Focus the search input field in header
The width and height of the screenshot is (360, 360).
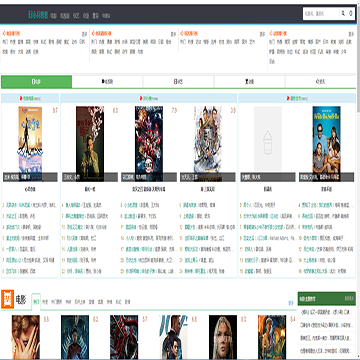[321, 14]
